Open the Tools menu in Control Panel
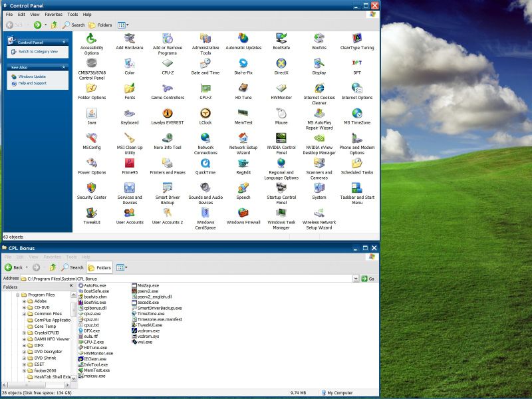The width and height of the screenshot is (532, 399). pos(72,14)
